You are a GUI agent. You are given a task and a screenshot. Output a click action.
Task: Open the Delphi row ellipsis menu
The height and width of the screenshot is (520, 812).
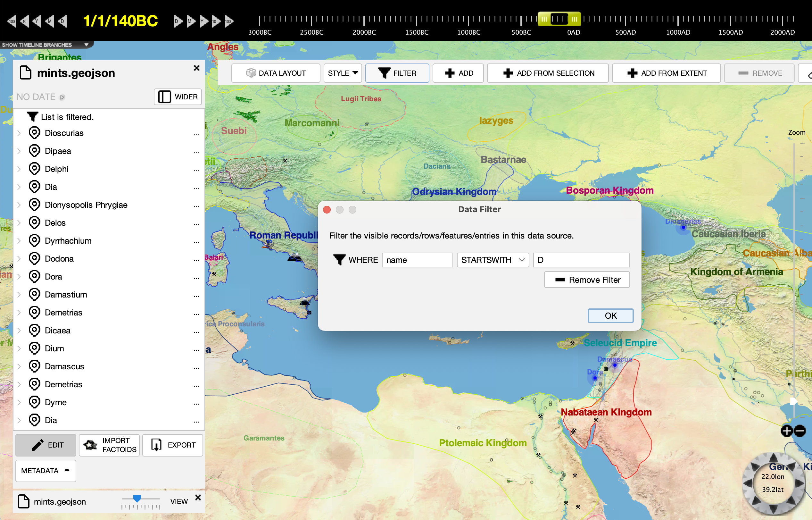pyautogui.click(x=196, y=169)
